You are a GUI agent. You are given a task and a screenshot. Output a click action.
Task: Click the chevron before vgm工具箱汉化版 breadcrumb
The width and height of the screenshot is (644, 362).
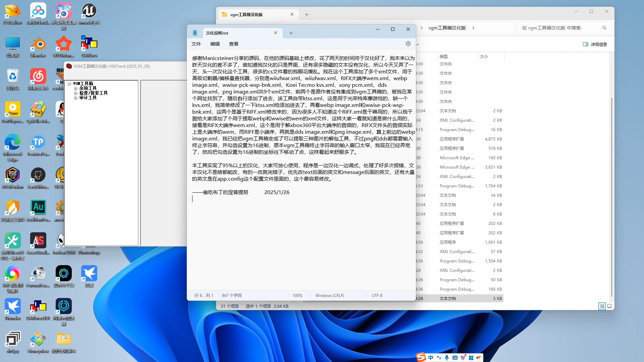[422, 28]
